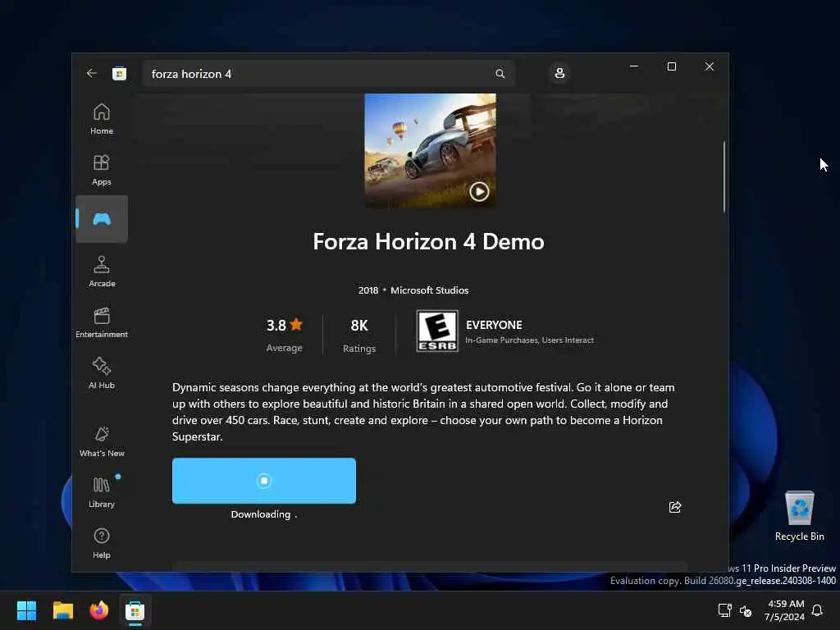
Task: Select the Gaming controller tab
Action: (102, 219)
